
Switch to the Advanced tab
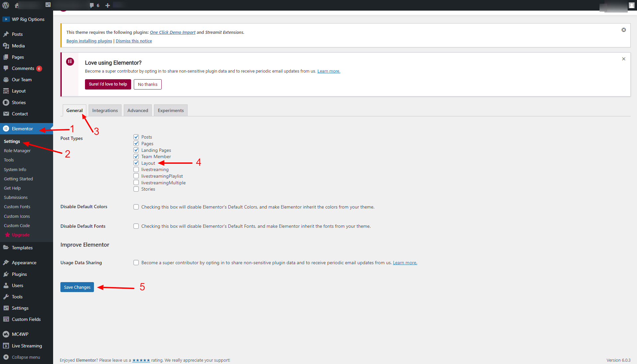click(138, 110)
